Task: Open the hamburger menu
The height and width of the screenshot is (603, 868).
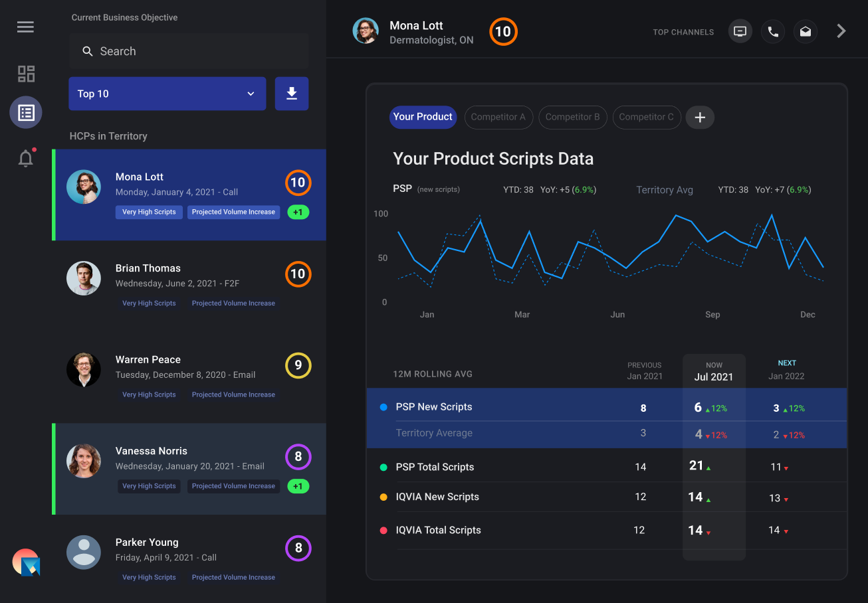Action: click(25, 27)
